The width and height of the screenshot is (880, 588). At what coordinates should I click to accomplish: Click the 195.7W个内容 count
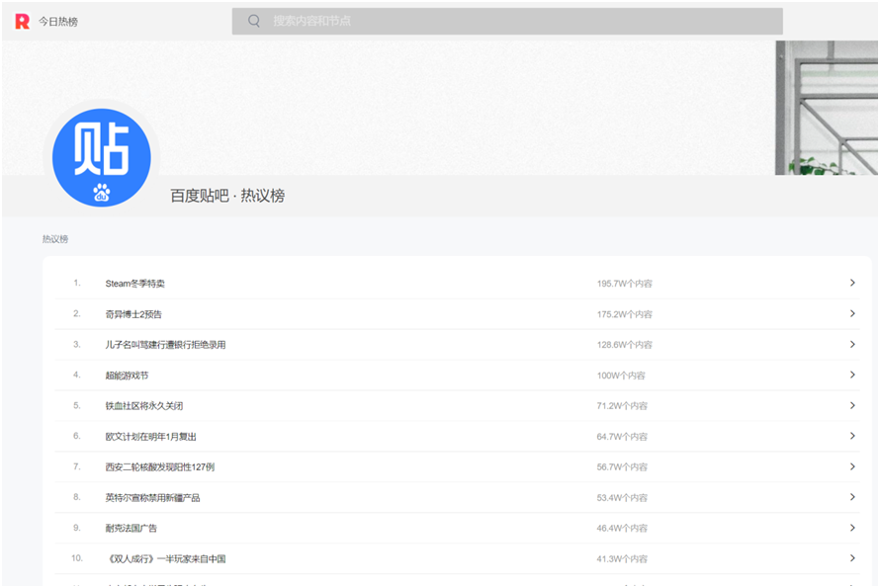pyautogui.click(x=625, y=284)
